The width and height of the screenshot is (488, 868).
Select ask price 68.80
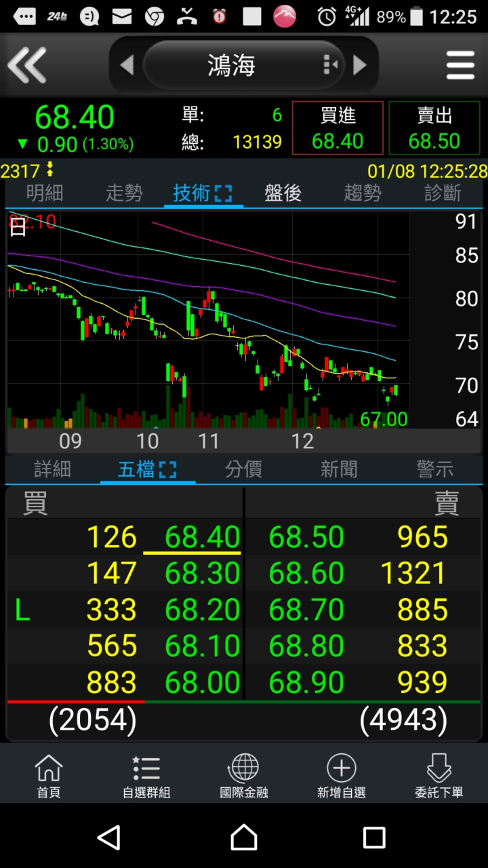(306, 646)
